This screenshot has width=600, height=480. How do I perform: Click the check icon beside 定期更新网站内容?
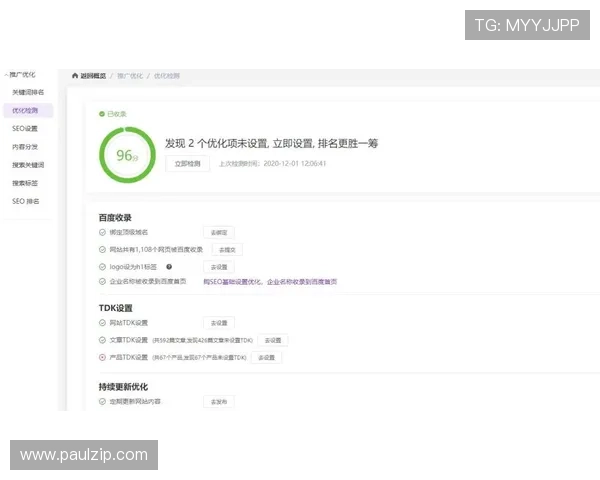[102, 402]
